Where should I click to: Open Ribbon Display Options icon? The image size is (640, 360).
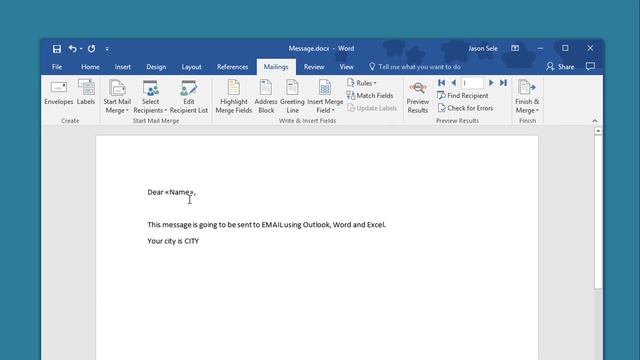click(x=515, y=48)
